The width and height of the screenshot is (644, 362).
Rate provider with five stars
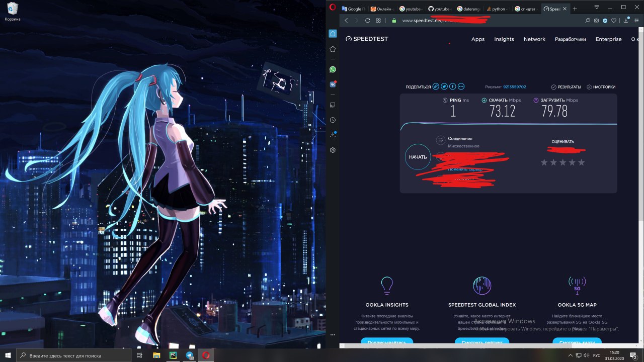(x=582, y=162)
